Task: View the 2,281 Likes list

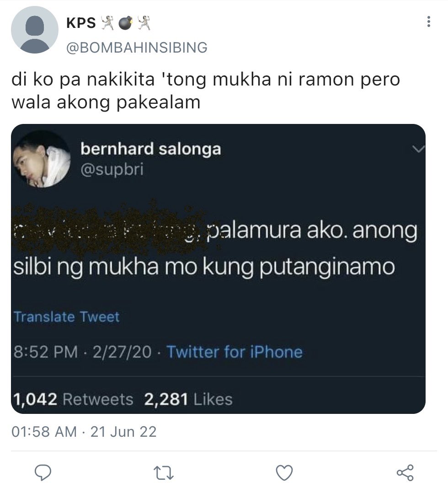Action: pyautogui.click(x=188, y=399)
